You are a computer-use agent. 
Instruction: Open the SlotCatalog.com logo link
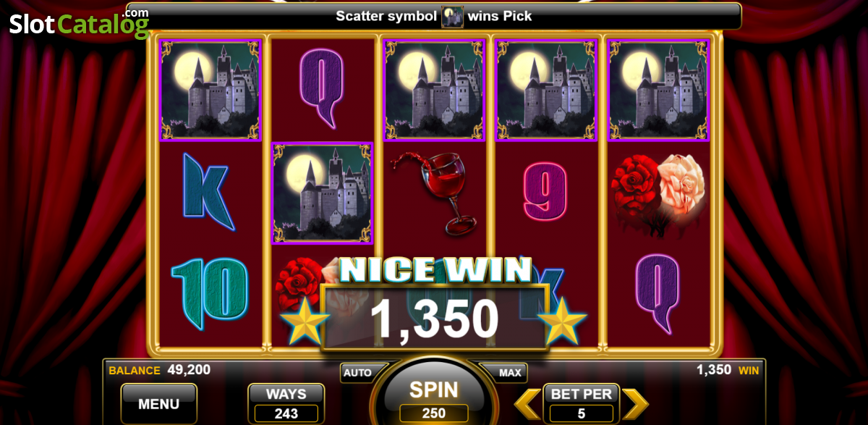pos(80,23)
